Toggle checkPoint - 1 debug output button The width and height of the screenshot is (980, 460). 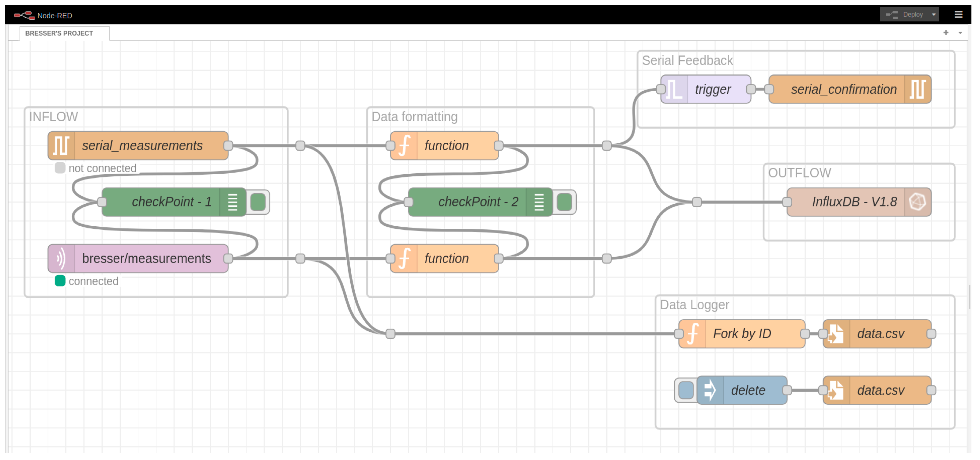pos(258,202)
